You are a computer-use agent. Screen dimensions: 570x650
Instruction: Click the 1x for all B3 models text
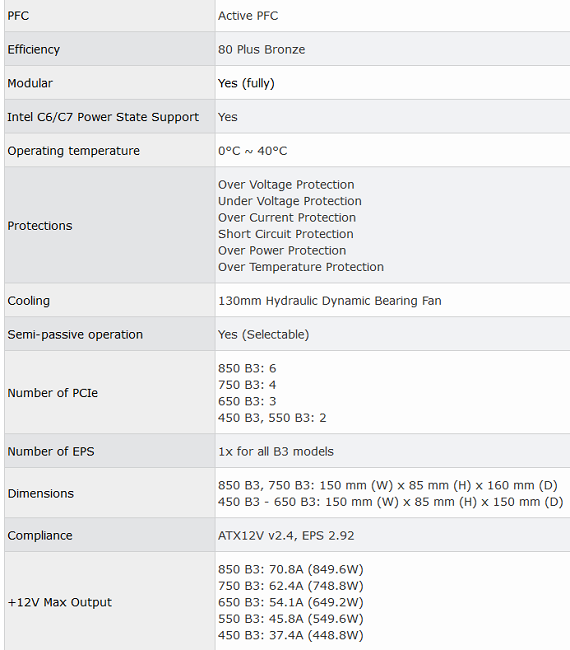[x=276, y=451]
